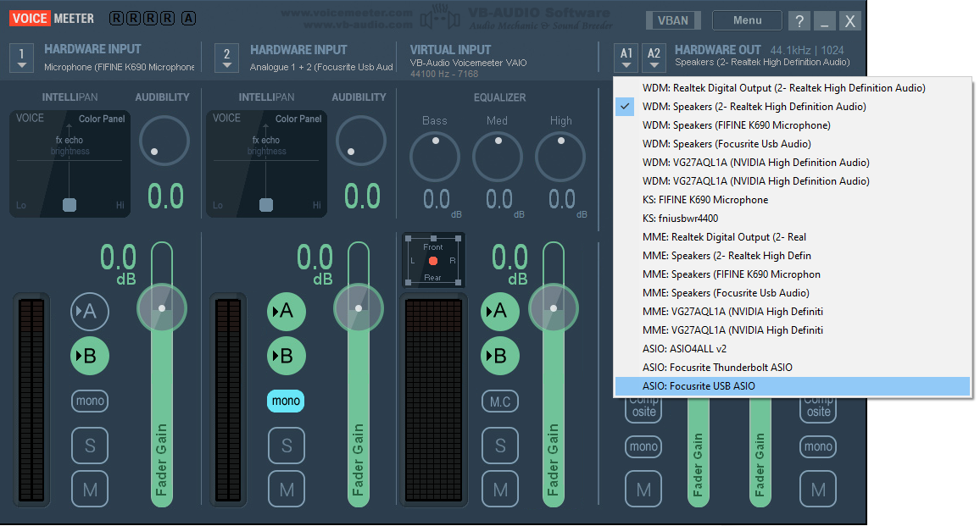Solo hardware input 1
Image resolution: width=980 pixels, height=526 pixels.
click(x=89, y=446)
